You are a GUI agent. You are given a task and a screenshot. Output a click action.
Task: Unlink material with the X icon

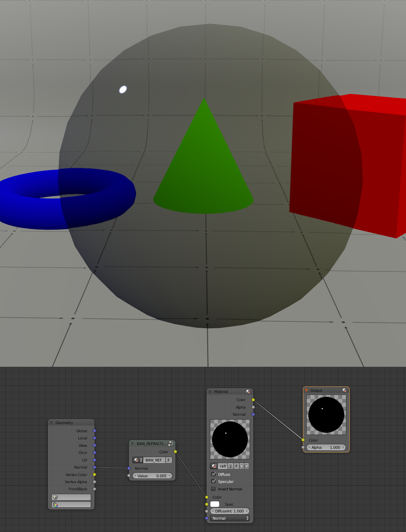tap(247, 466)
